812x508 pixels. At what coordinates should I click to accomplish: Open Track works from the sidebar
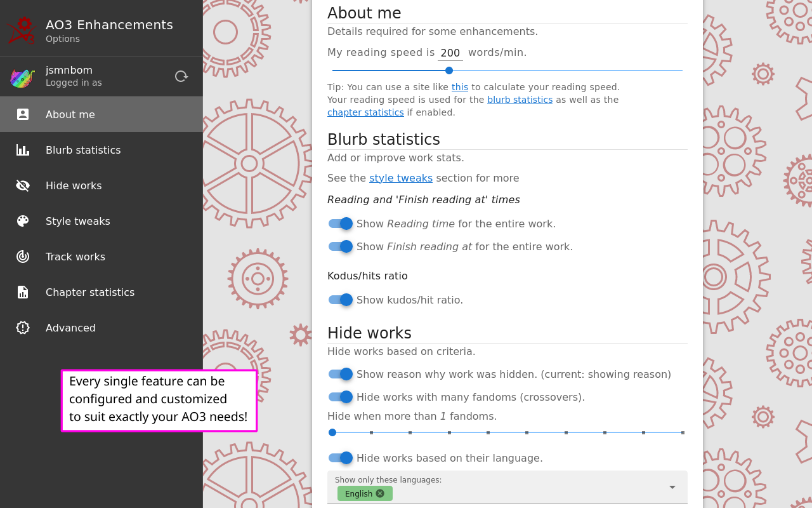[x=101, y=257]
